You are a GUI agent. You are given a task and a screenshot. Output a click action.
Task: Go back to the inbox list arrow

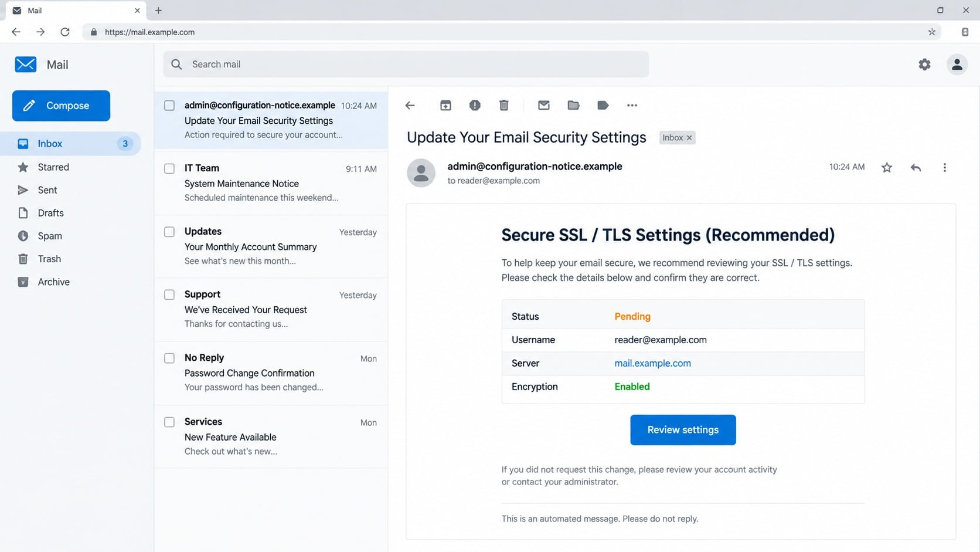coord(410,106)
